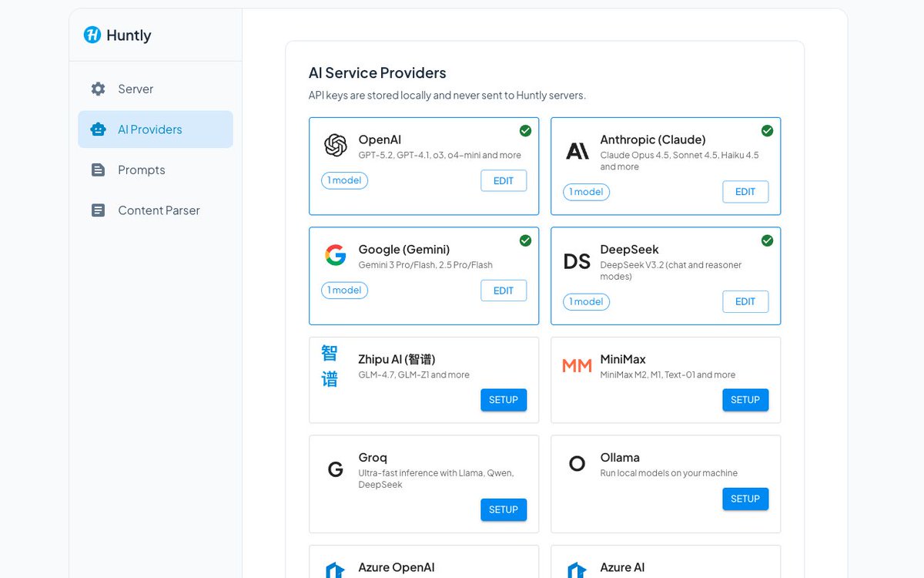Screen dimensions: 924x578
Task: Set up the Ollama provider
Action: [745, 499]
